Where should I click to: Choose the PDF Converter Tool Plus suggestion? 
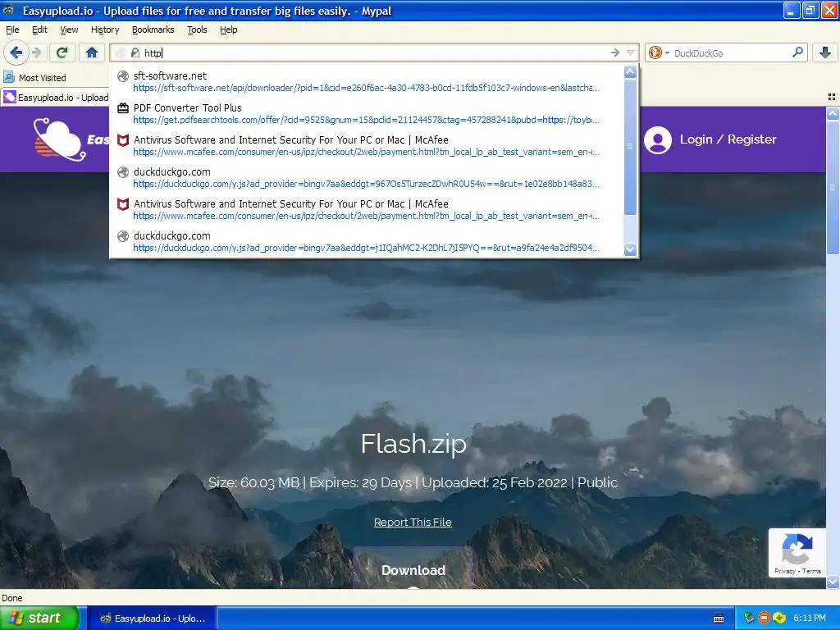pos(367,113)
